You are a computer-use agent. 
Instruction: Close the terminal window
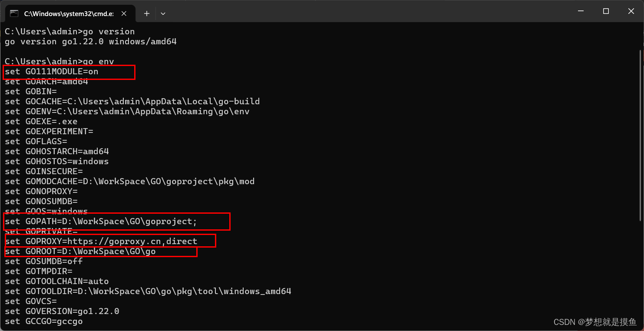click(631, 11)
